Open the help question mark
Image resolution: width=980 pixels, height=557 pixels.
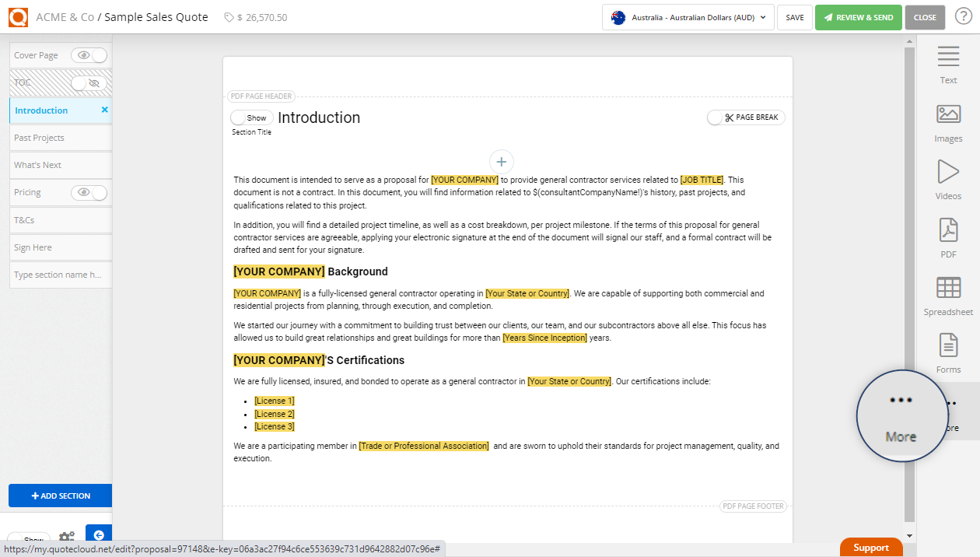coord(964,16)
